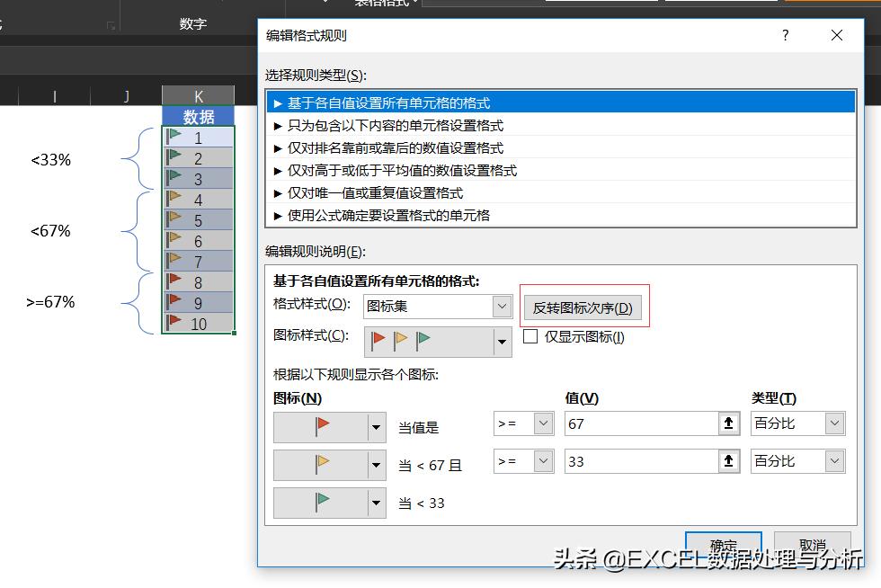Image resolution: width=881 pixels, height=588 pixels.
Task: Open dialog help with the question mark icon
Action: pos(785,35)
